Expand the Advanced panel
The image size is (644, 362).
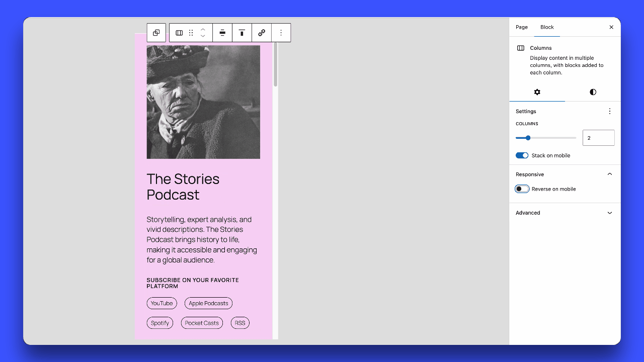tap(565, 213)
